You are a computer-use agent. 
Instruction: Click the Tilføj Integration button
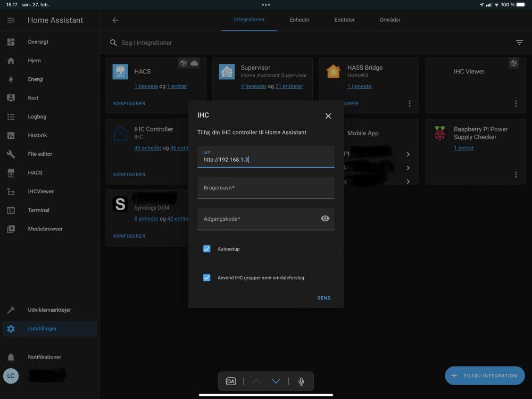point(484,376)
